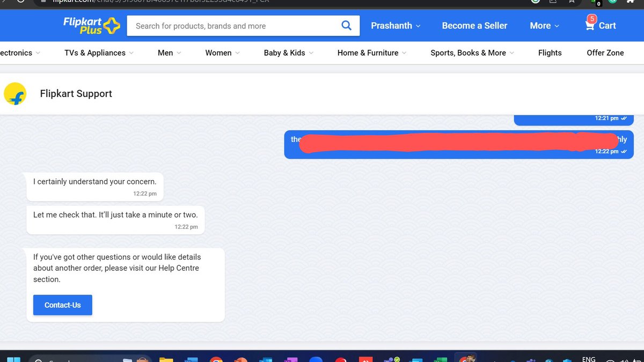Viewport: 644px width, 362px height.
Task: Click the 12:21 pm read receipt ticks
Action: pos(624,118)
